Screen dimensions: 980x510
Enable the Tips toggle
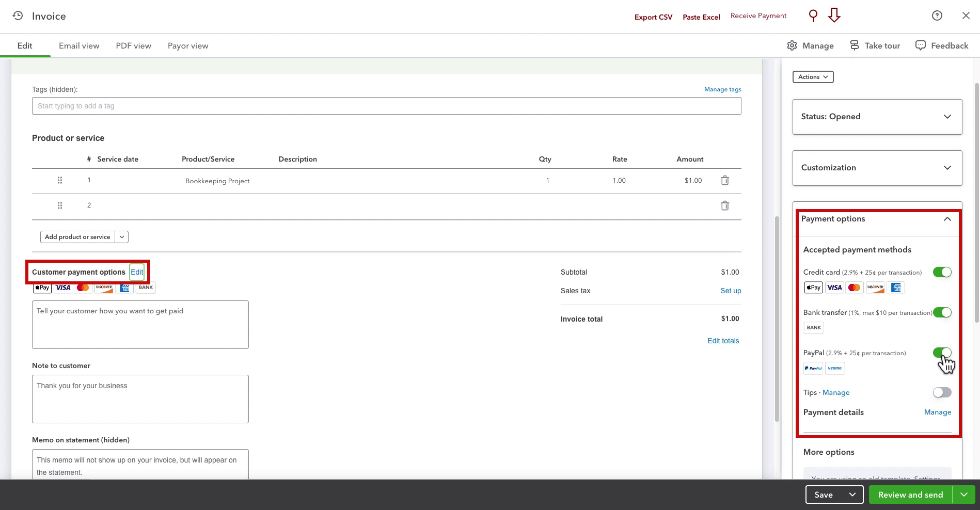(942, 392)
